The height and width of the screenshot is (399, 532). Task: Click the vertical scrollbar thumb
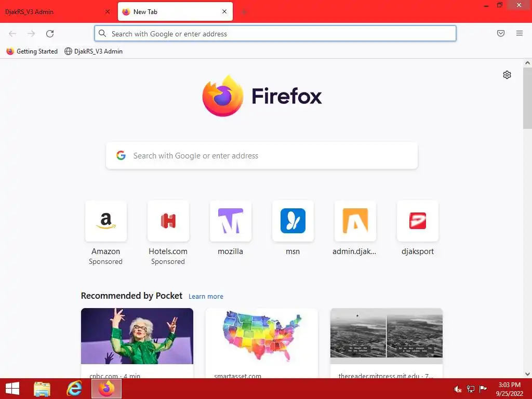tap(527, 98)
